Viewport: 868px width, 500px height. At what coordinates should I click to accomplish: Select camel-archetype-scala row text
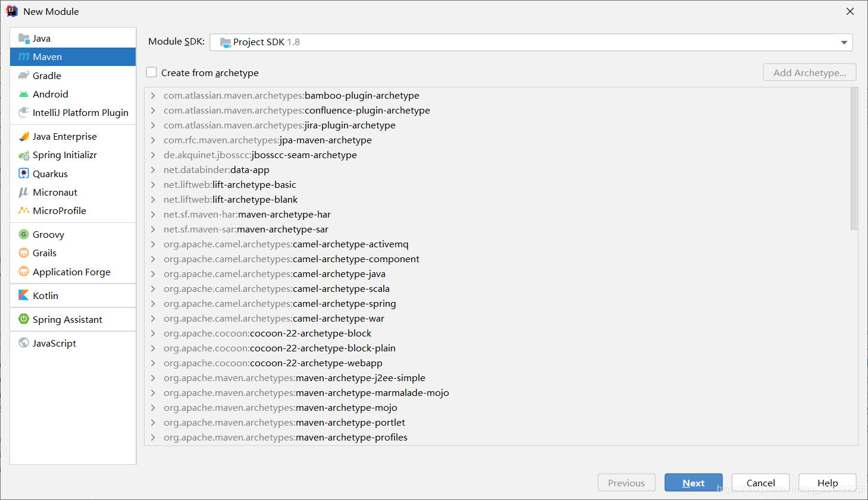pyautogui.click(x=277, y=289)
